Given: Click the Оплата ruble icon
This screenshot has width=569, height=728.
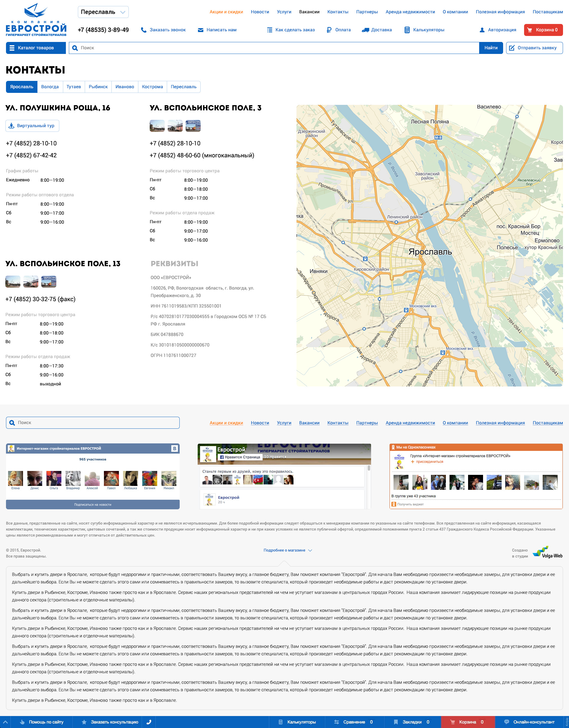Looking at the screenshot, I should [329, 30].
